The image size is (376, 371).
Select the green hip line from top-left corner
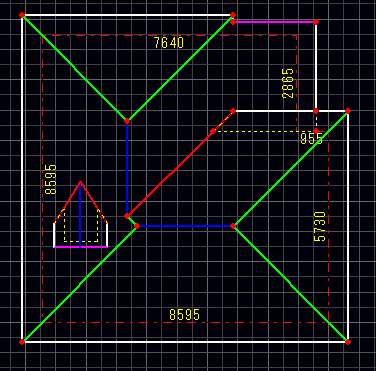pyautogui.click(x=74, y=68)
